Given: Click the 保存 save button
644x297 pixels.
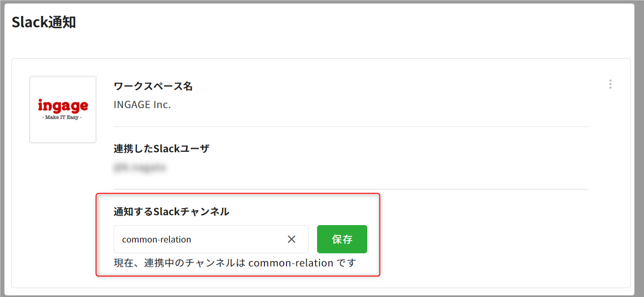Looking at the screenshot, I should pyautogui.click(x=342, y=239).
